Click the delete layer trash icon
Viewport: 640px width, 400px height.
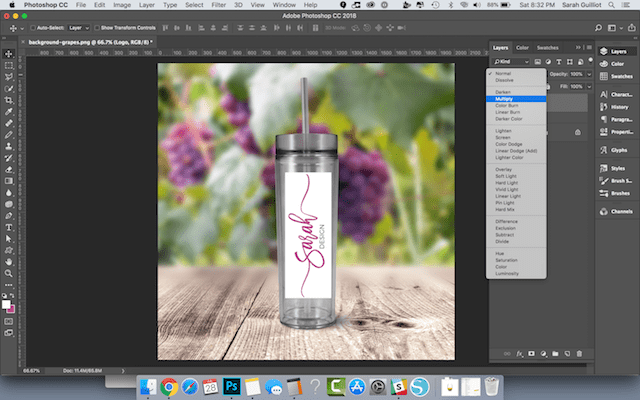[x=580, y=353]
